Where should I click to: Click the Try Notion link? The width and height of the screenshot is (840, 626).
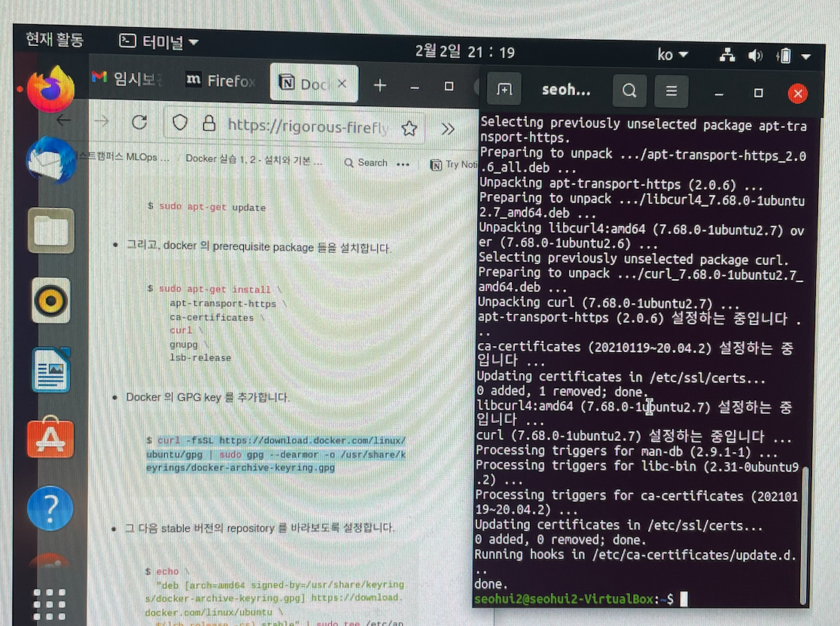point(454,164)
